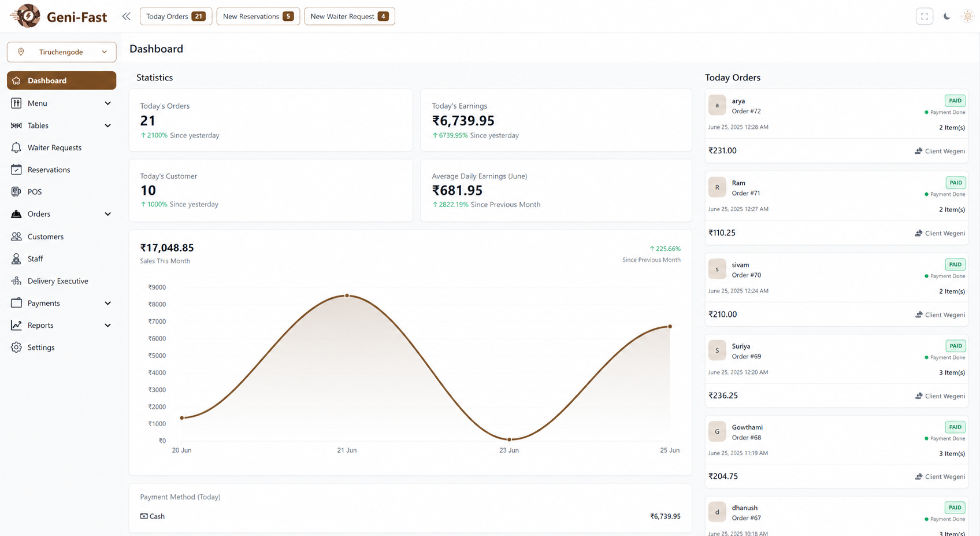Image resolution: width=980 pixels, height=536 pixels.
Task: Click waiter icon beside Order #69's Client Wegeni
Action: coord(919,396)
